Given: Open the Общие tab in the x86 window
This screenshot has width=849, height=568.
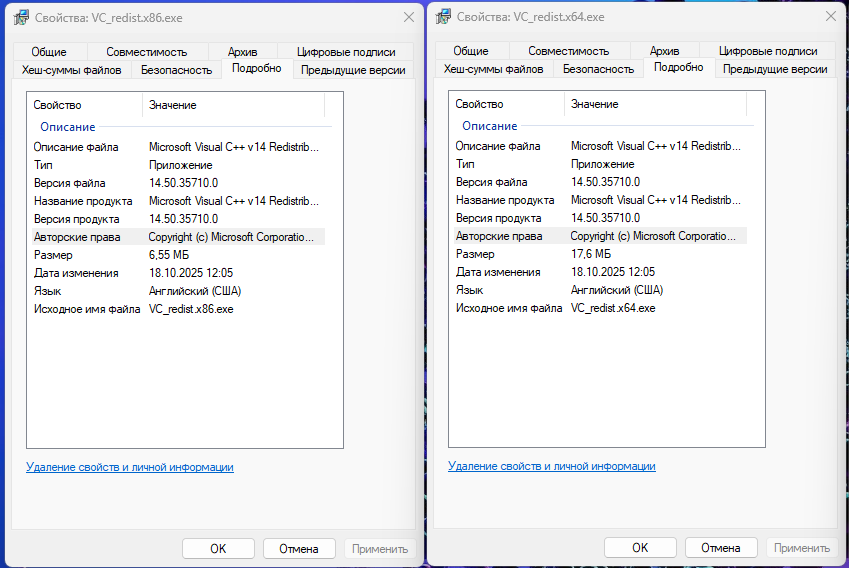Looking at the screenshot, I should click(48, 52).
